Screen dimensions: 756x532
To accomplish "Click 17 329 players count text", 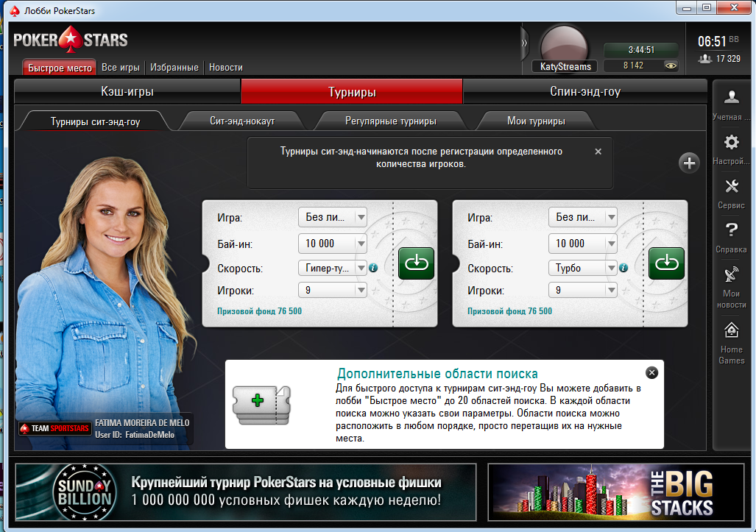I will 728,59.
